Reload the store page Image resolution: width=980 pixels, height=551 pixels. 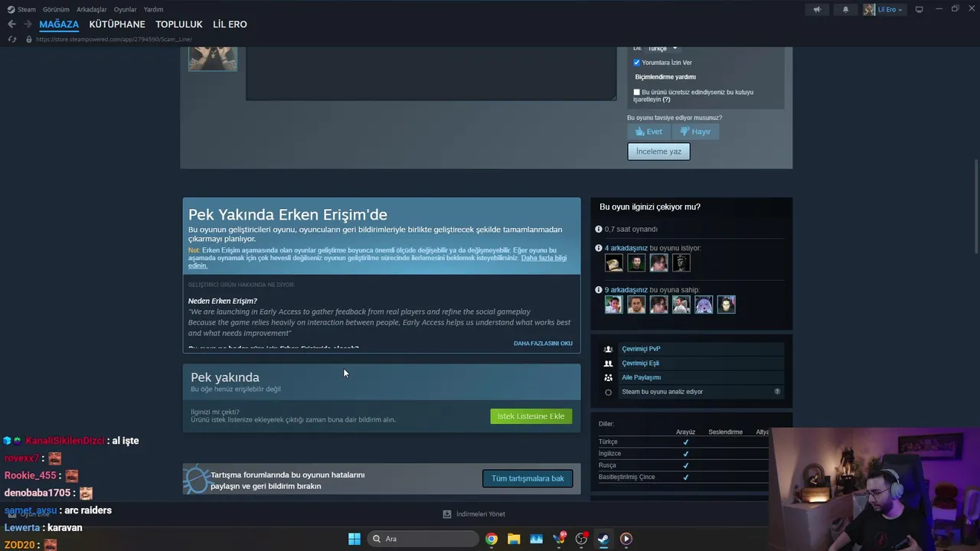pyautogui.click(x=11, y=39)
